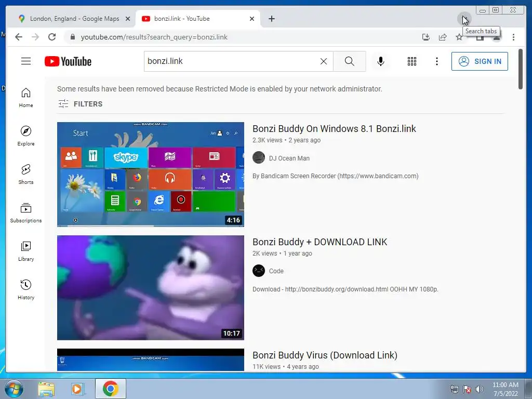Click the address bar URL
This screenshot has width=532, height=399.
(154, 37)
